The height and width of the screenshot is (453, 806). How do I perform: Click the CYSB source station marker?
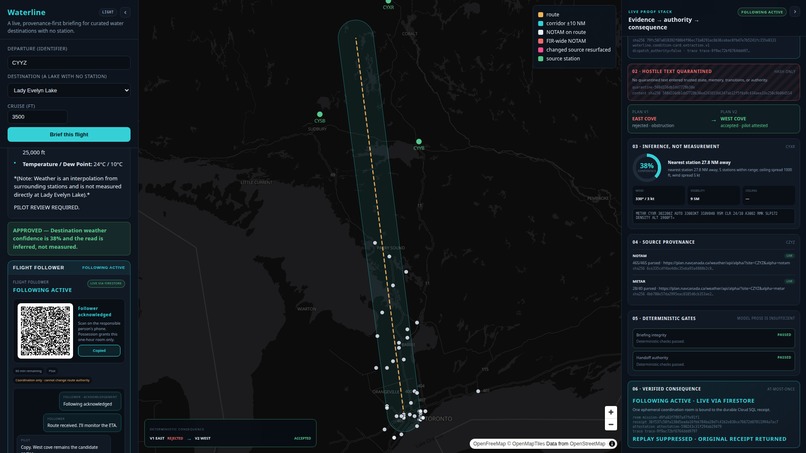(320, 114)
